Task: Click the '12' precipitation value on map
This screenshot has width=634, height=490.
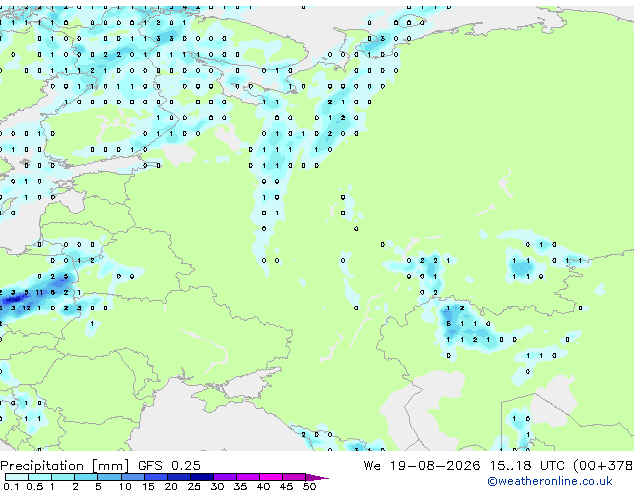Action: 26,308
